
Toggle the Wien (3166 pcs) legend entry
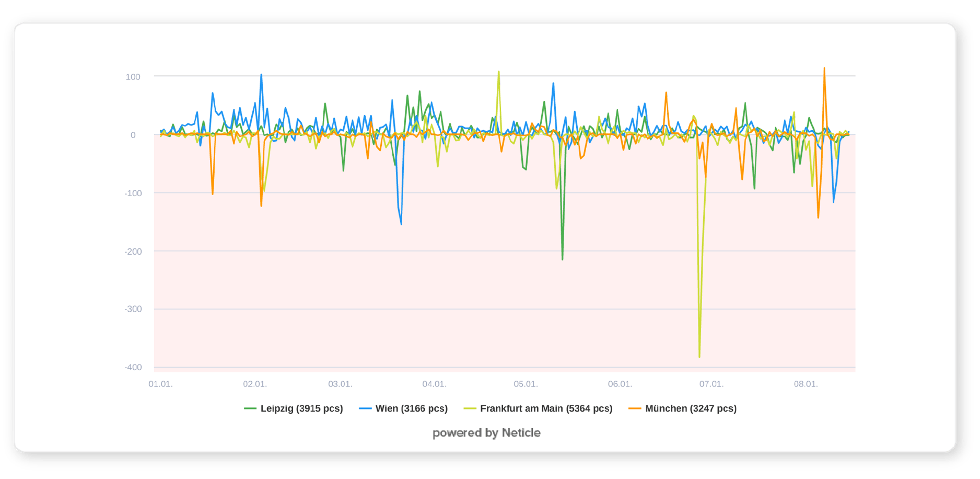(403, 408)
